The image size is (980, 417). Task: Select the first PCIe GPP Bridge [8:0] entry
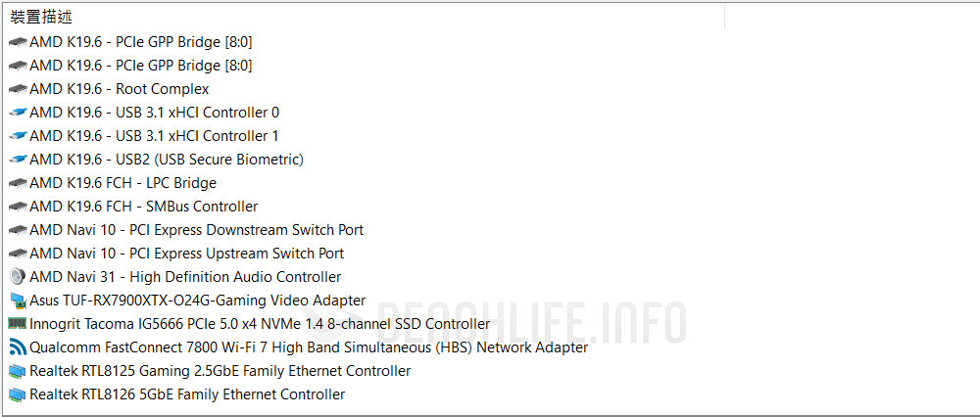point(140,42)
